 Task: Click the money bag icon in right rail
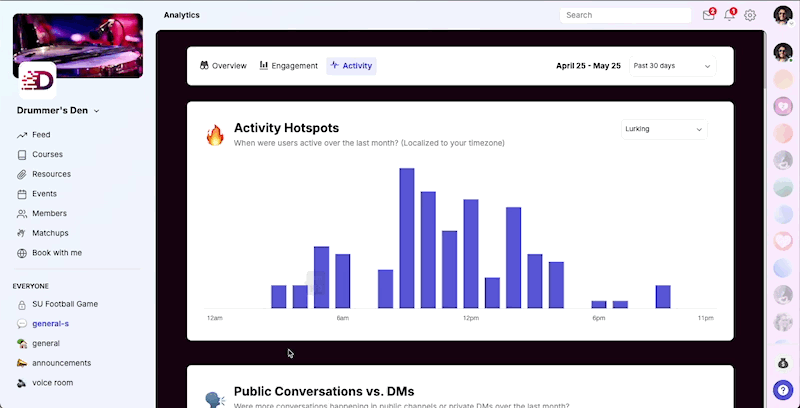click(783, 363)
